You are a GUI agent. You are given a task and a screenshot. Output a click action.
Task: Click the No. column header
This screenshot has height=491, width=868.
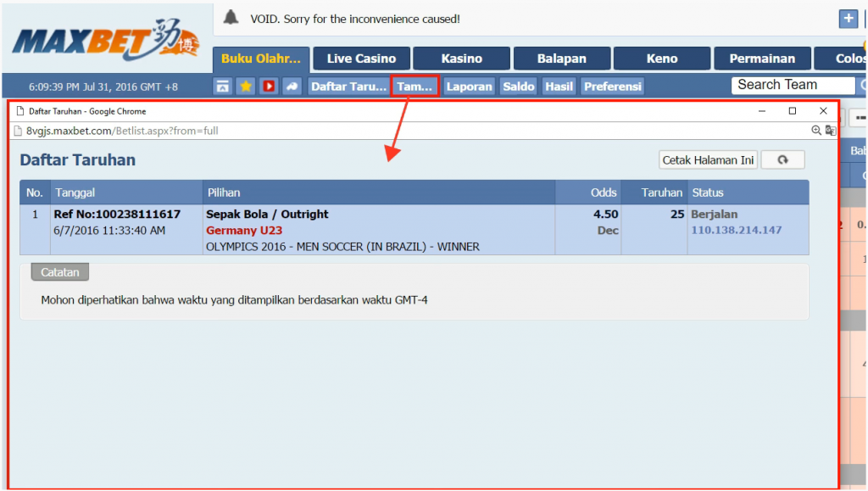point(34,192)
